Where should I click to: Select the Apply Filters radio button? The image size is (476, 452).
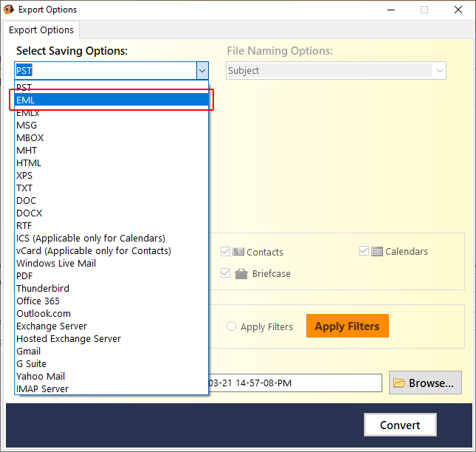point(231,326)
